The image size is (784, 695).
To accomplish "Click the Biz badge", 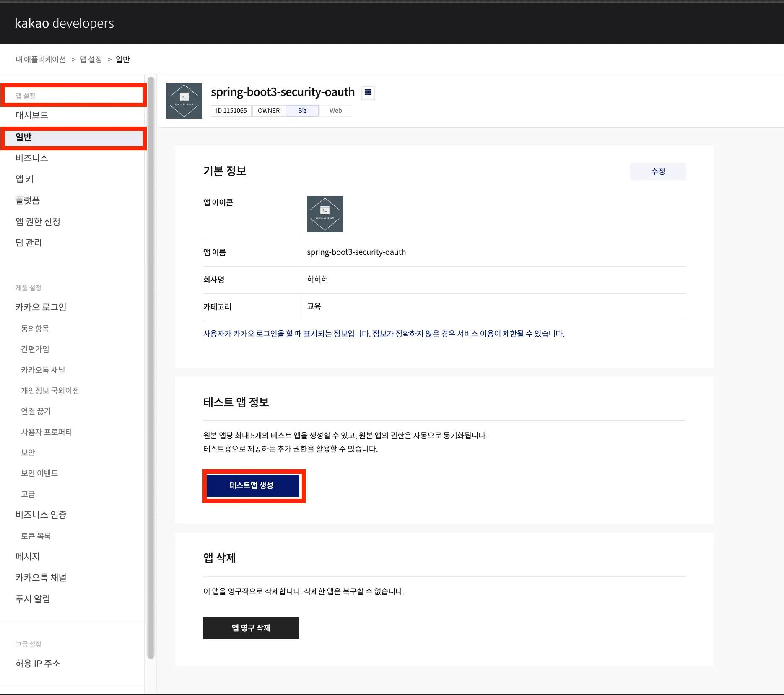I will pos(302,111).
